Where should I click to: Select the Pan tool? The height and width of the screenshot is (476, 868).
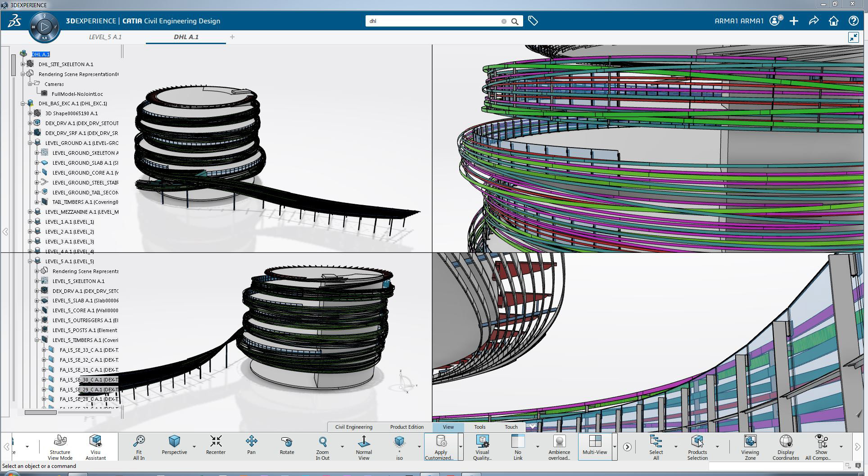click(x=251, y=446)
